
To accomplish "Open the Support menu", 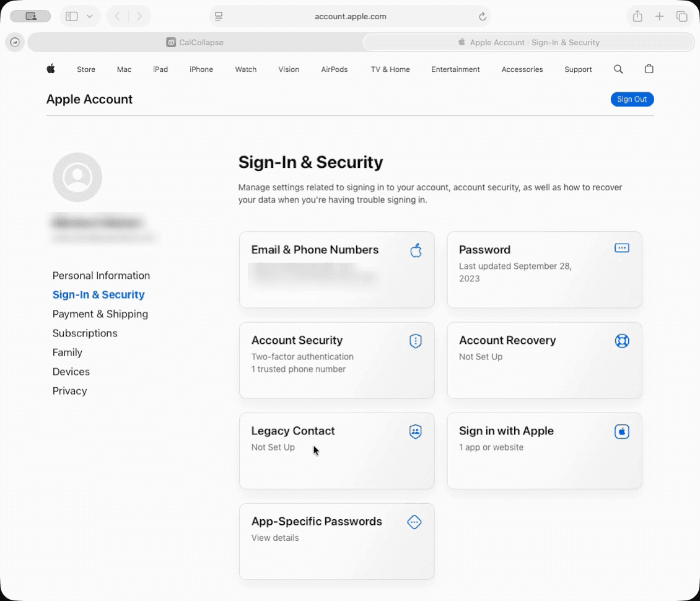I will tap(578, 69).
